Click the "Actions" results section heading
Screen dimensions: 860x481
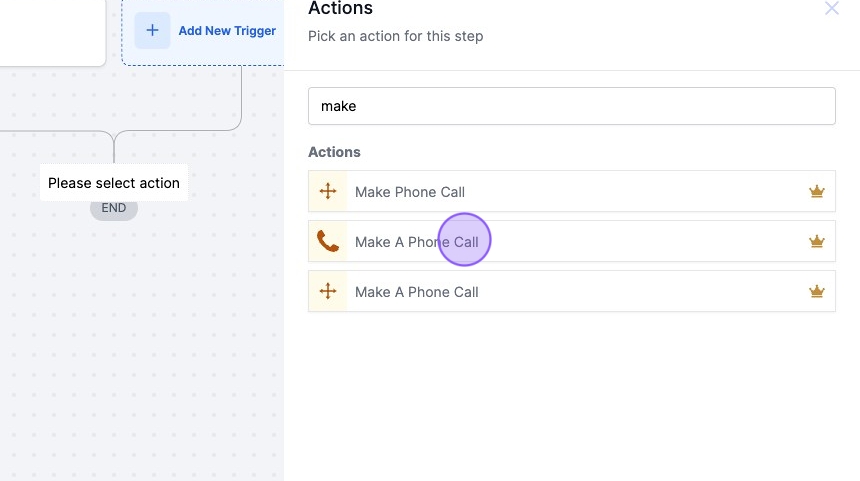pos(334,152)
